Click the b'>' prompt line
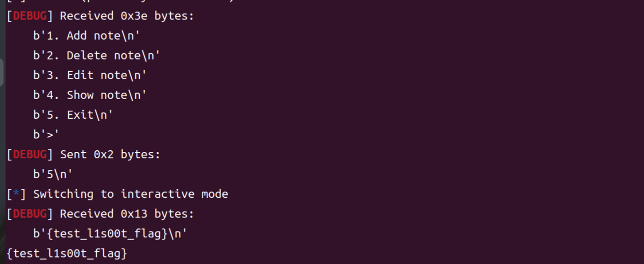Viewport: 644px width, 264px height. pos(46,135)
